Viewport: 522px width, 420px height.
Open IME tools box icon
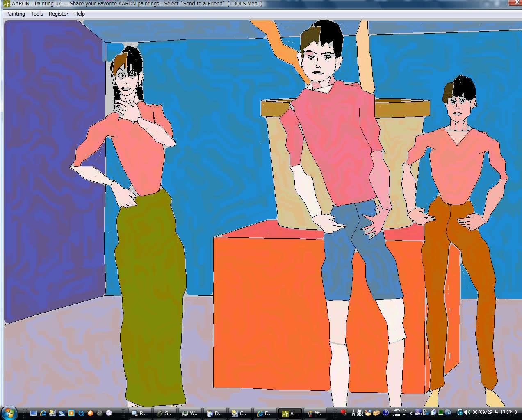click(376, 413)
